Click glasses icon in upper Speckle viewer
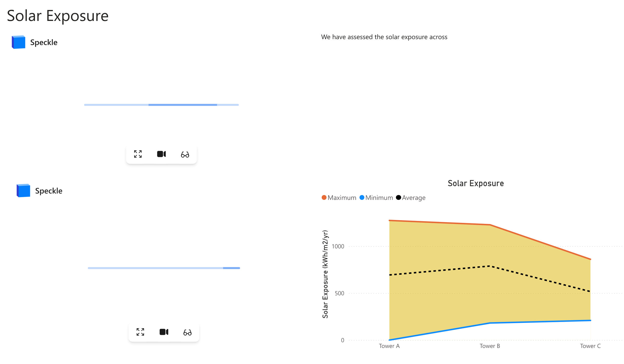Screen dimensions: 624x364 (x=185, y=155)
